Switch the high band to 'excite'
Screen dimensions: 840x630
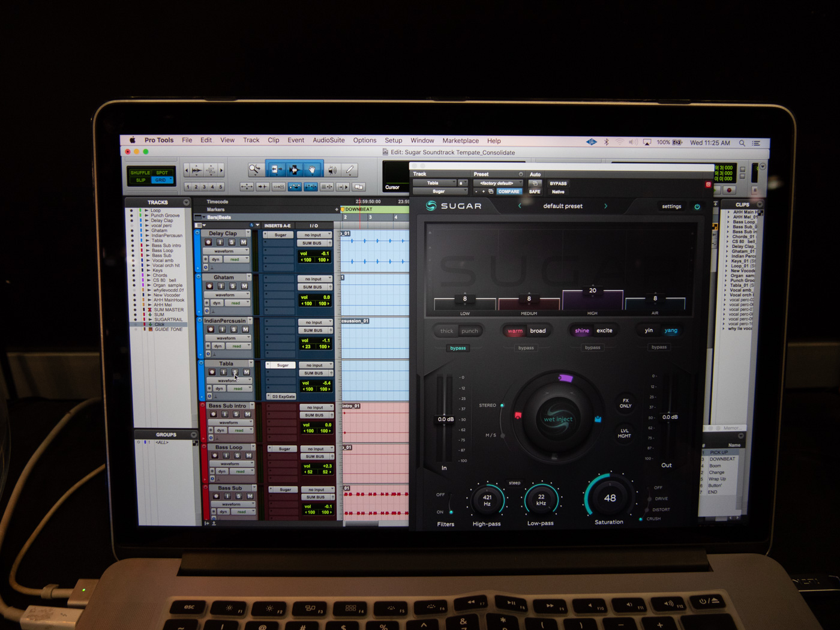[604, 331]
